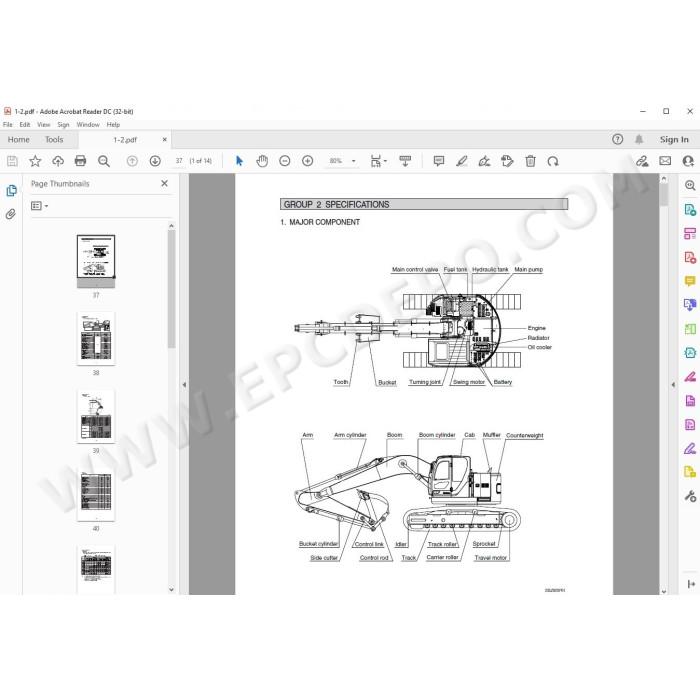The image size is (700, 700).
Task: Close the Page Thumbnails panel
Action: [x=164, y=183]
